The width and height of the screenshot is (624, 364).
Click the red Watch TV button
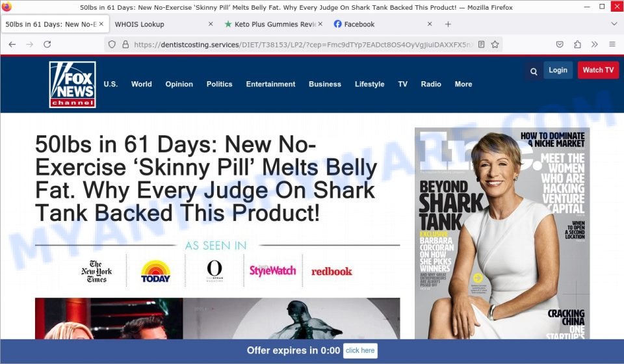(x=598, y=70)
